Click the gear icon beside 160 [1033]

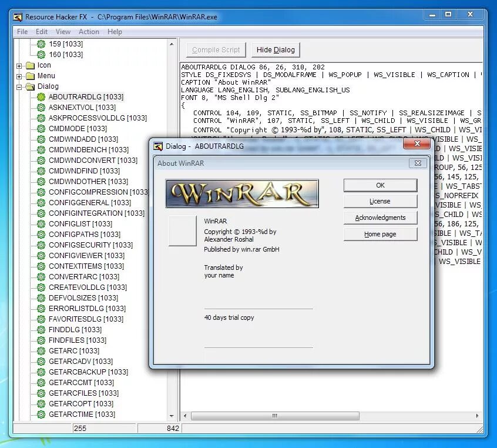pos(41,55)
